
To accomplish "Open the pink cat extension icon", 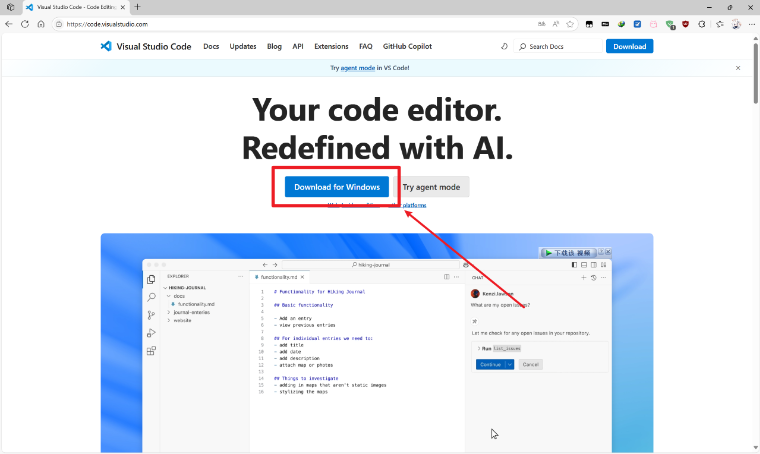I will coord(653,24).
